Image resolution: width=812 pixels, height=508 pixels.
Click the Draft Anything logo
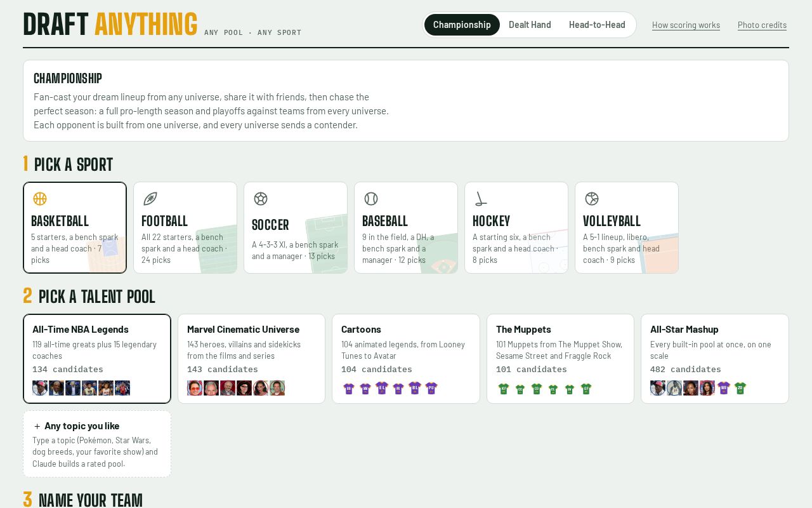[x=110, y=24]
